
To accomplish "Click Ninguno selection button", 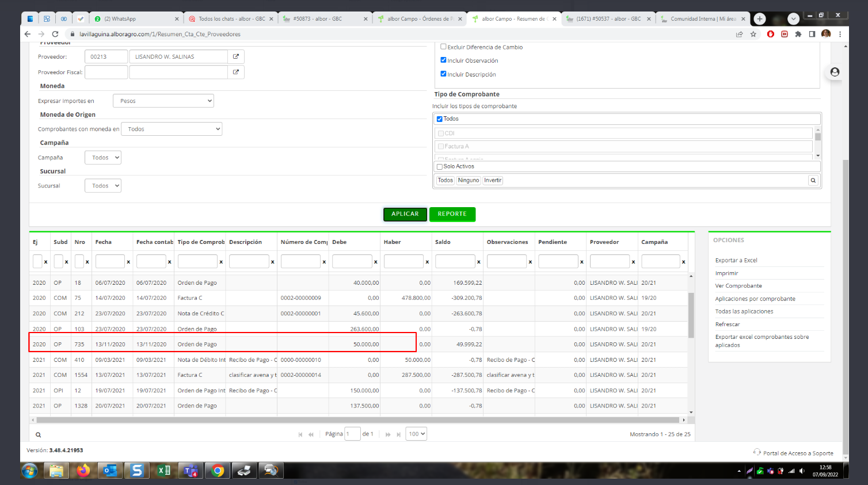I will [x=469, y=181].
